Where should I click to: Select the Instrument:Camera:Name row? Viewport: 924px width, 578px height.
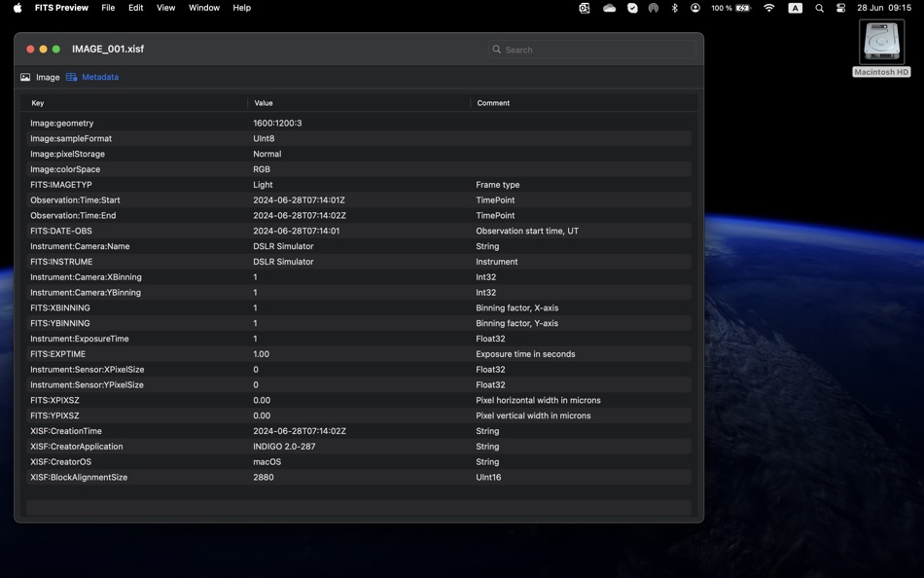359,246
